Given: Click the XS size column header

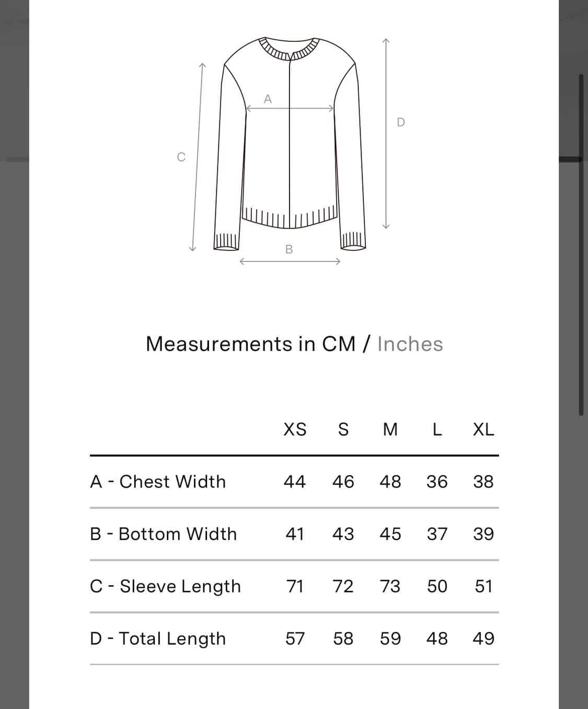Looking at the screenshot, I should 295,429.
